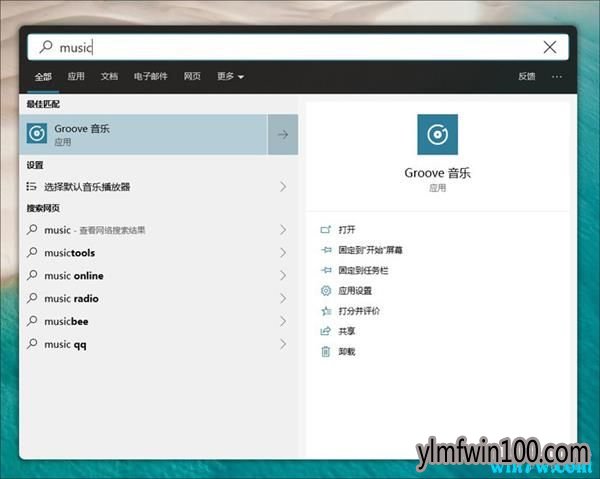This screenshot has width=600, height=479.
Task: Click search icon beside musicbee
Action: (x=32, y=321)
